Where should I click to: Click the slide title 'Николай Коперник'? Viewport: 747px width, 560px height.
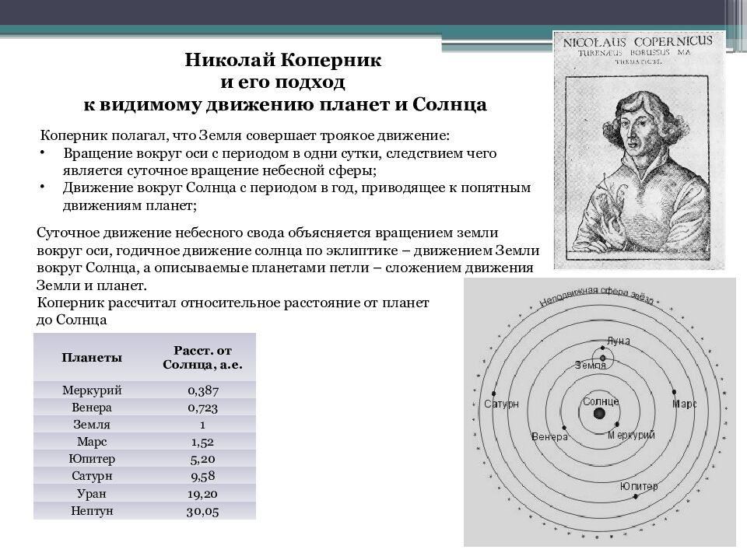click(x=283, y=60)
